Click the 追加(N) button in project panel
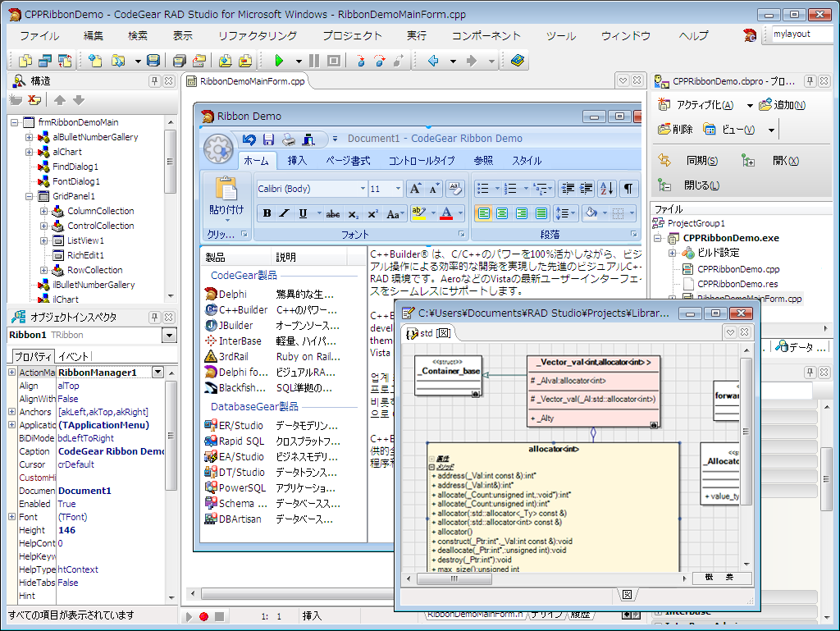Viewport: 840px width, 631px height. (x=783, y=105)
